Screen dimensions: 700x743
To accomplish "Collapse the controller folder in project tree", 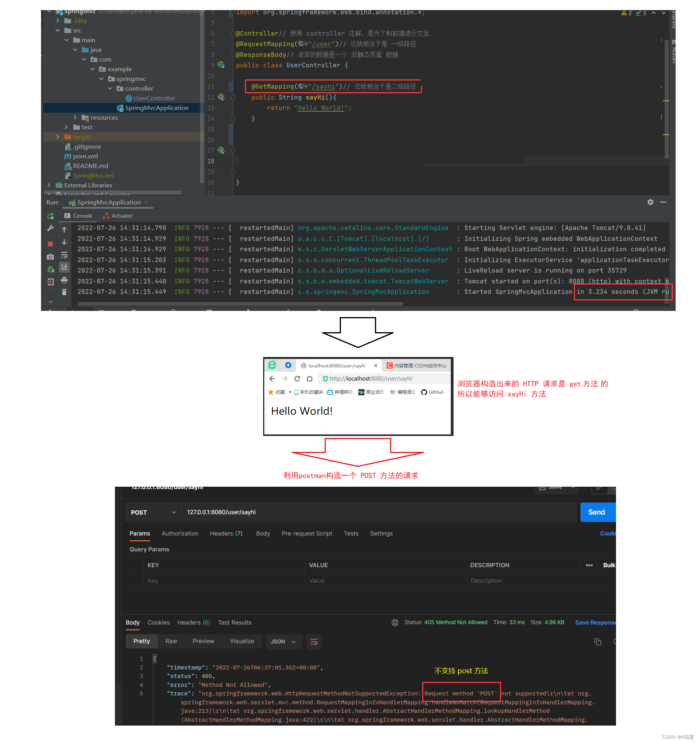I will click(110, 88).
